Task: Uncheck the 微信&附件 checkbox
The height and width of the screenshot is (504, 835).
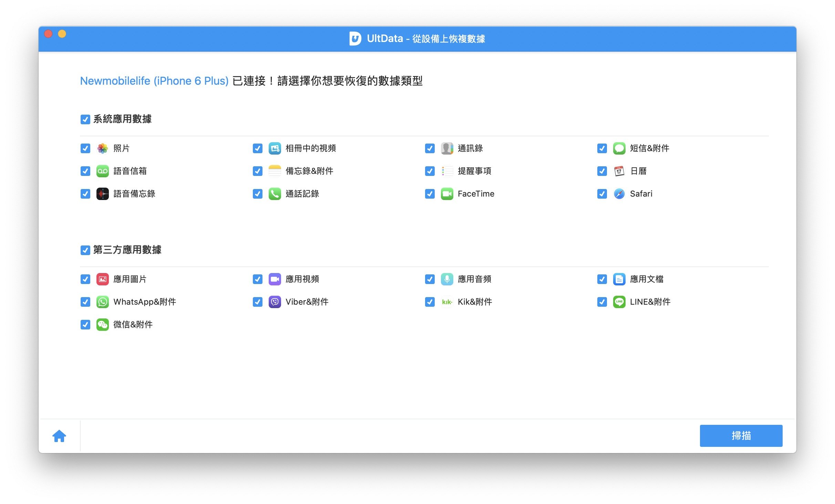Action: point(85,325)
